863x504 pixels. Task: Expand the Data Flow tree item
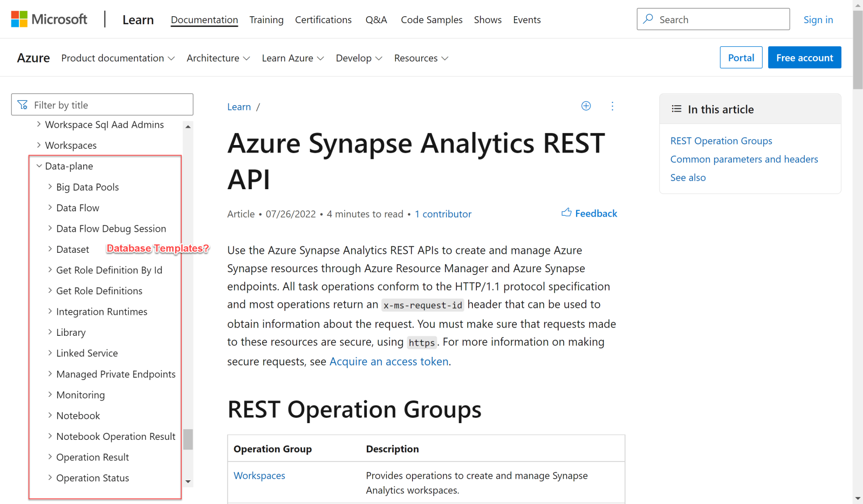point(50,208)
